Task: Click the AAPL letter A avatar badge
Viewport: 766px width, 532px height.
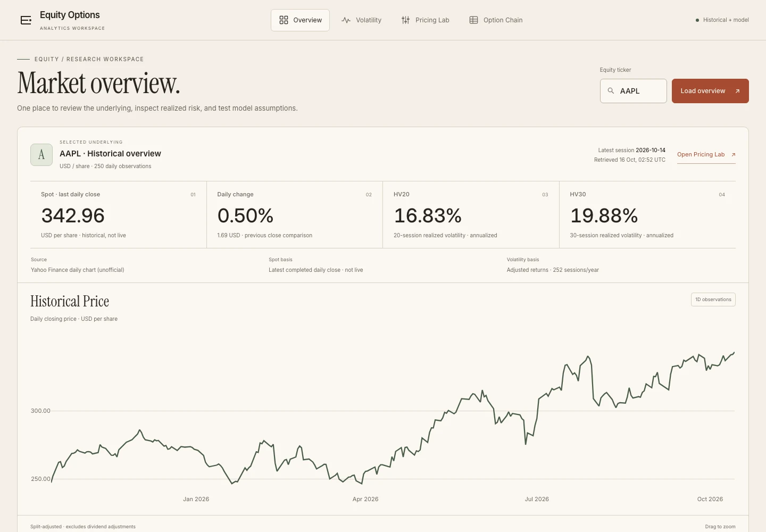Action: 41,155
